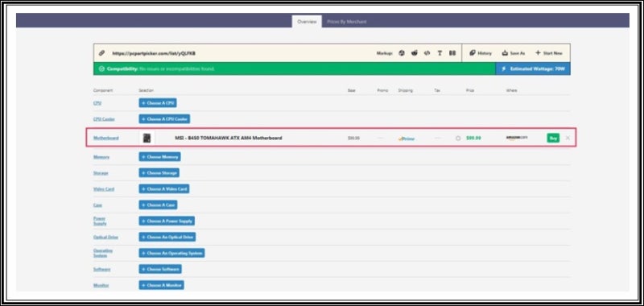The width and height of the screenshot is (644, 306).
Task: Copy the PCPartPicker markup icon
Action: pyautogui.click(x=402, y=53)
